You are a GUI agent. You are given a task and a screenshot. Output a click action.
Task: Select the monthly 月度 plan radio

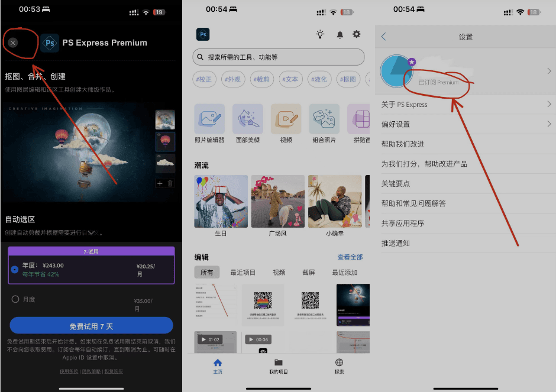tap(15, 299)
